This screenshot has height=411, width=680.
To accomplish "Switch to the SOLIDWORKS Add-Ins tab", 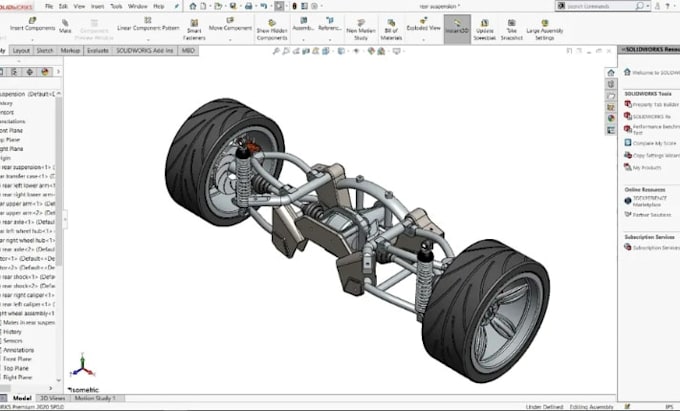I will [x=144, y=51].
